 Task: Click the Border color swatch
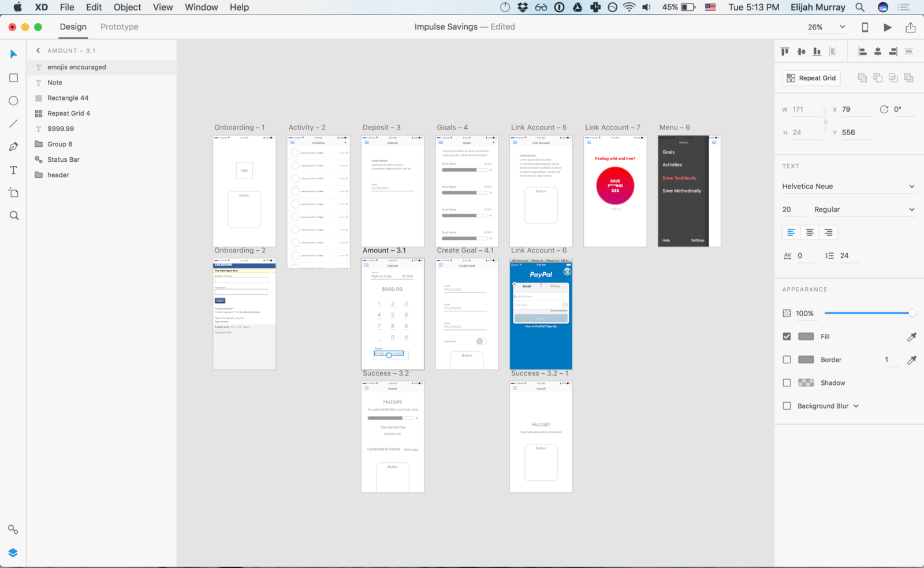pyautogui.click(x=806, y=359)
